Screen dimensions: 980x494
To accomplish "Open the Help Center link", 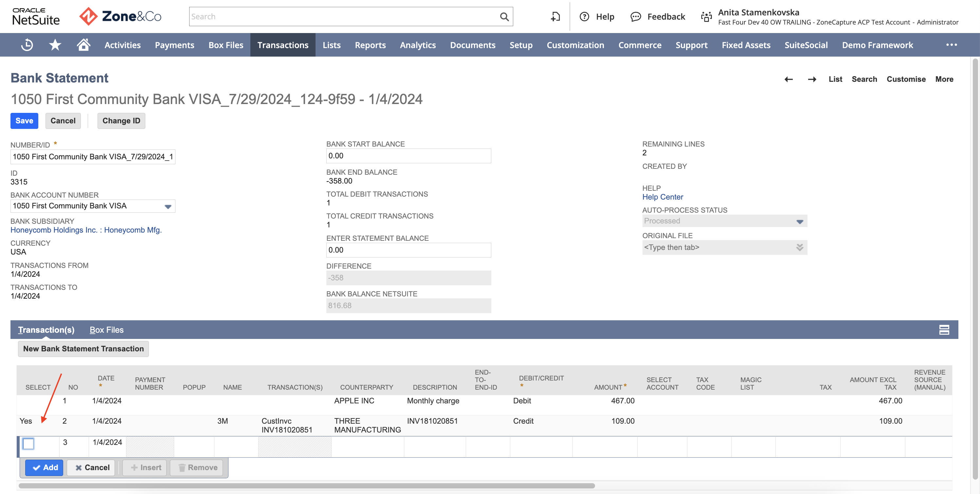I will [x=662, y=197].
